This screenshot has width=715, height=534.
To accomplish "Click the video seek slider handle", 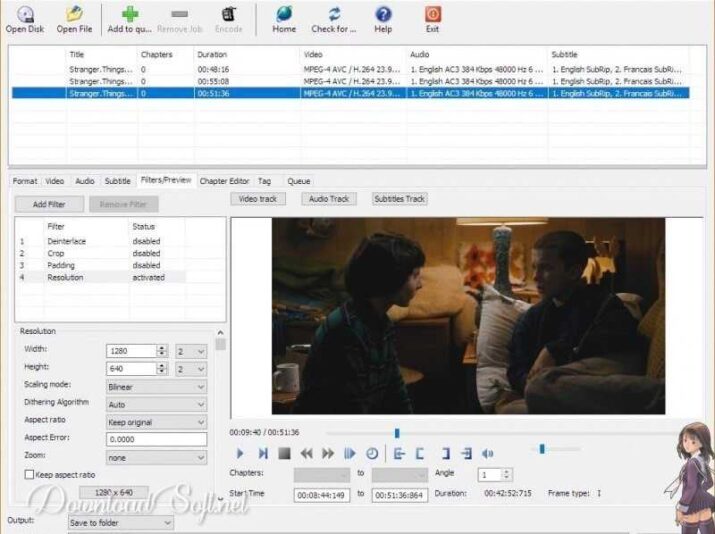I will point(397,433).
